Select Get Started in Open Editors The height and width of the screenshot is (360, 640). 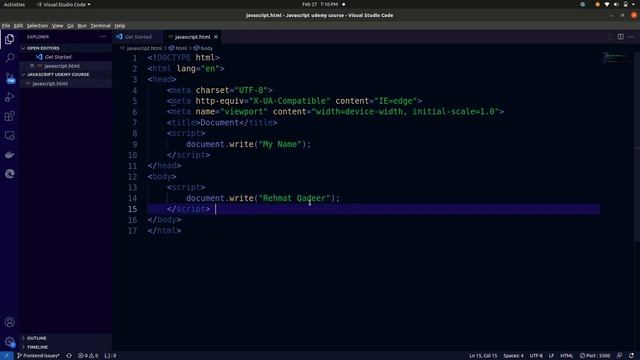(58, 57)
